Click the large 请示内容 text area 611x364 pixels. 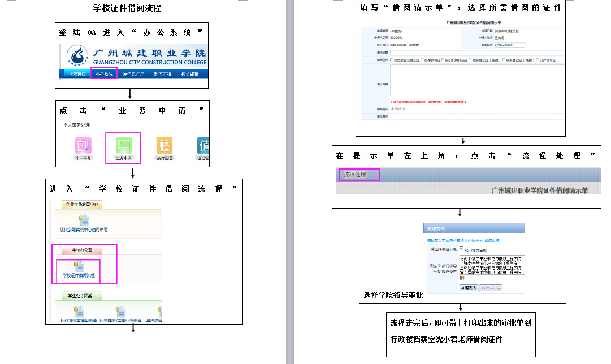[x=476, y=80]
